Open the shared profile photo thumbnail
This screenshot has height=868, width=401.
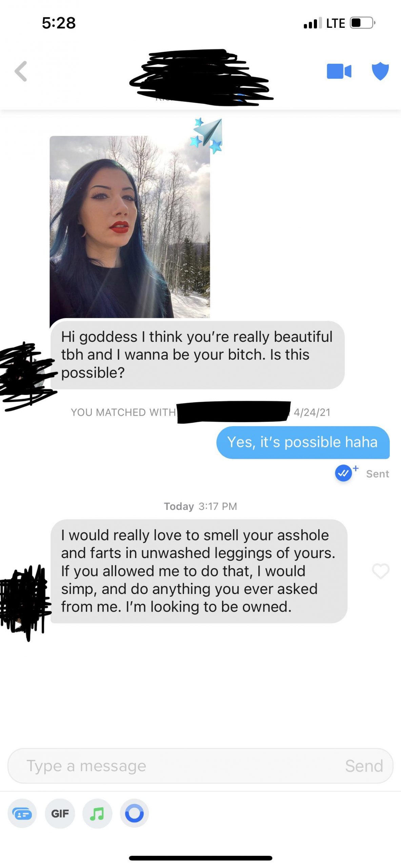click(130, 227)
